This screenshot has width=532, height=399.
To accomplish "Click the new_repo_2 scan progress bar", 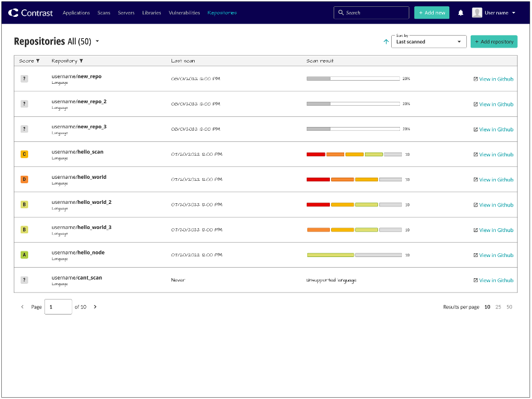I will point(353,104).
